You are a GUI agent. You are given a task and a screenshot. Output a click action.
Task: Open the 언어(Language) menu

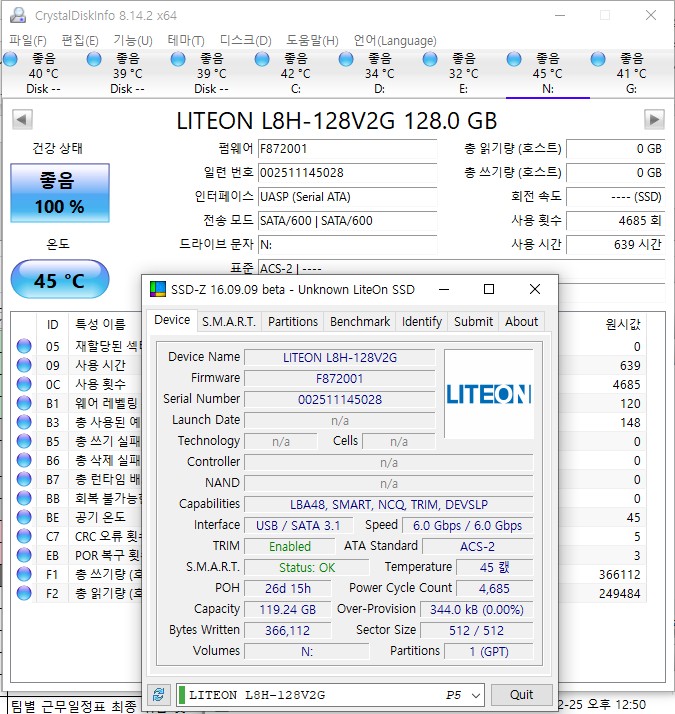[395, 41]
